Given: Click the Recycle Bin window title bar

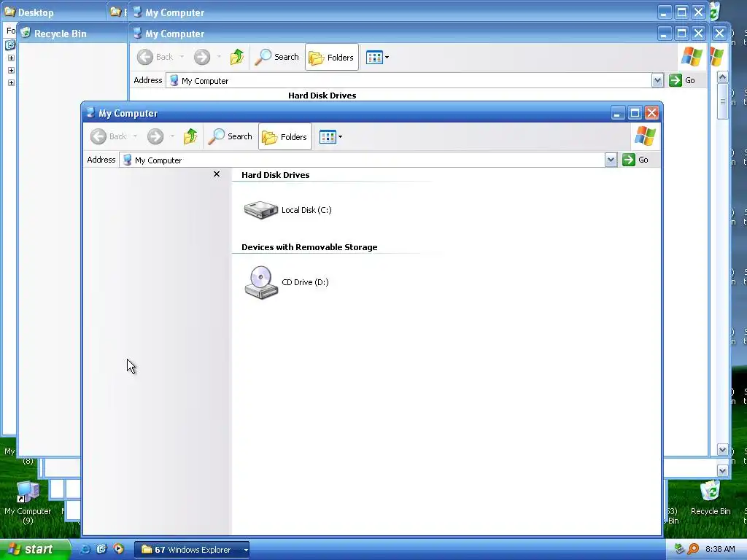Looking at the screenshot, I should 72,34.
